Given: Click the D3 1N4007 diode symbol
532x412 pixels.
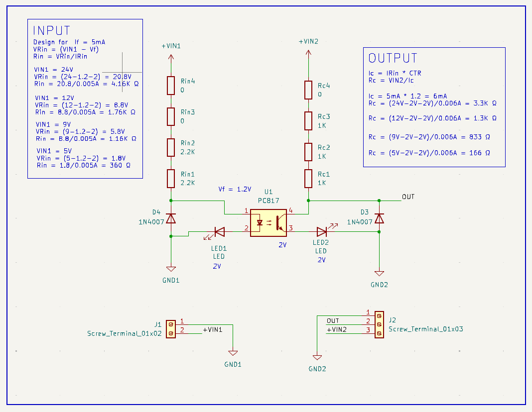Looking at the screenshot, I should click(x=379, y=218).
